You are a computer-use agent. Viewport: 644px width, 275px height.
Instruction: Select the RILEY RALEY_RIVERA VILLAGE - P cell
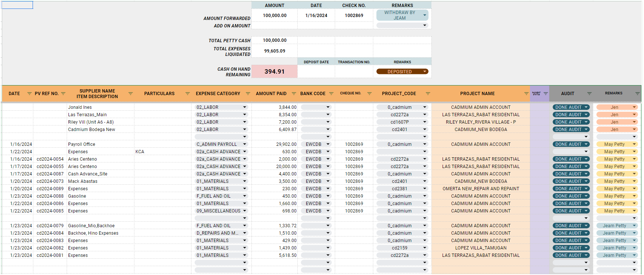coord(481,122)
